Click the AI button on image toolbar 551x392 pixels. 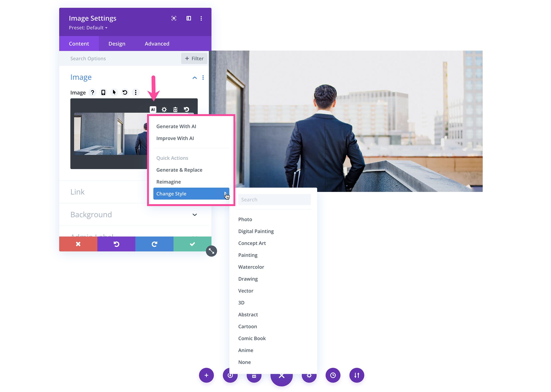click(x=153, y=109)
